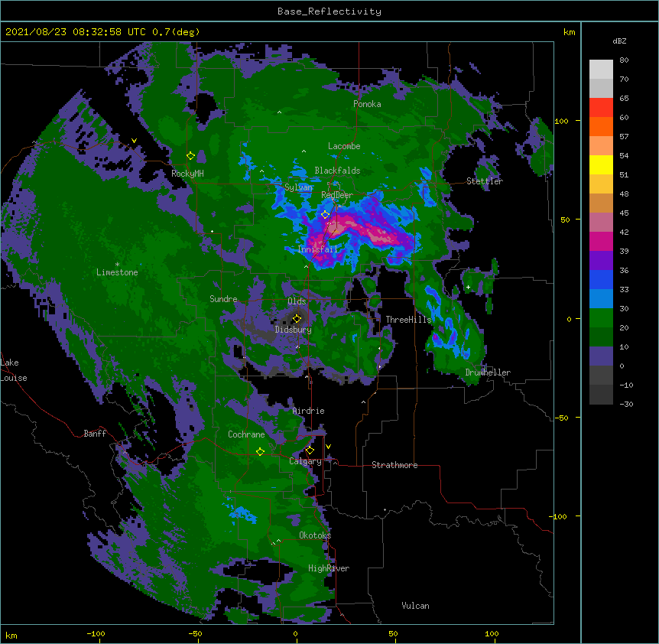The image size is (659, 644).
Task: Click the -50 tick on the bottom axis
Action: tap(195, 633)
